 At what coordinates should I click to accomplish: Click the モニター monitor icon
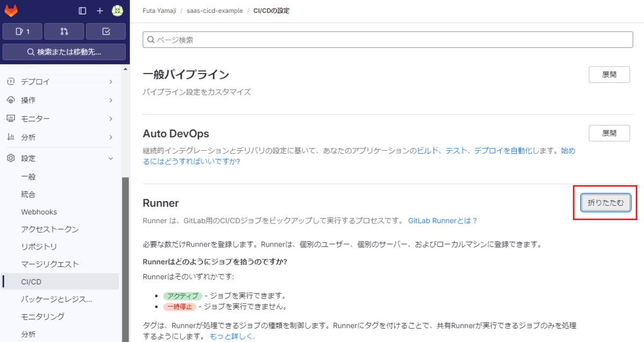coord(10,118)
